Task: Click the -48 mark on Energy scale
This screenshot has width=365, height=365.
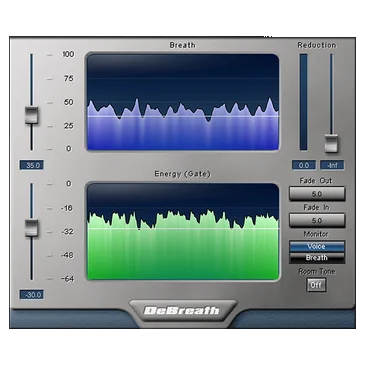Action: [x=67, y=255]
